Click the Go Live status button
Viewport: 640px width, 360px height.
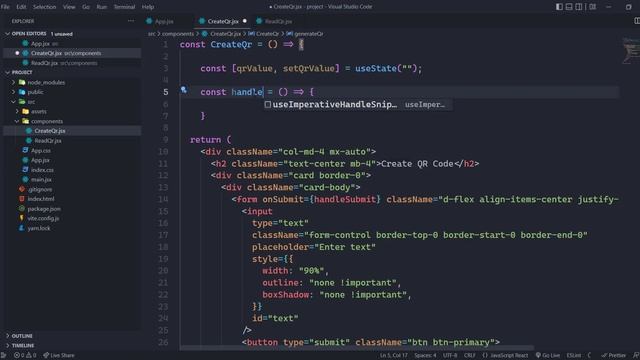[x=547, y=356]
